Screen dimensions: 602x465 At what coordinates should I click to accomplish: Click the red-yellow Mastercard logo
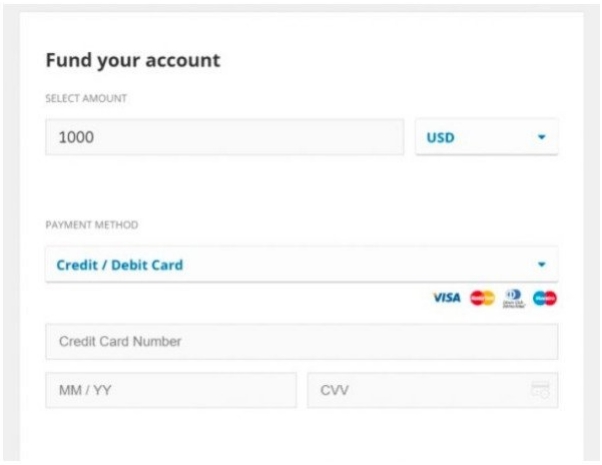coord(482,298)
